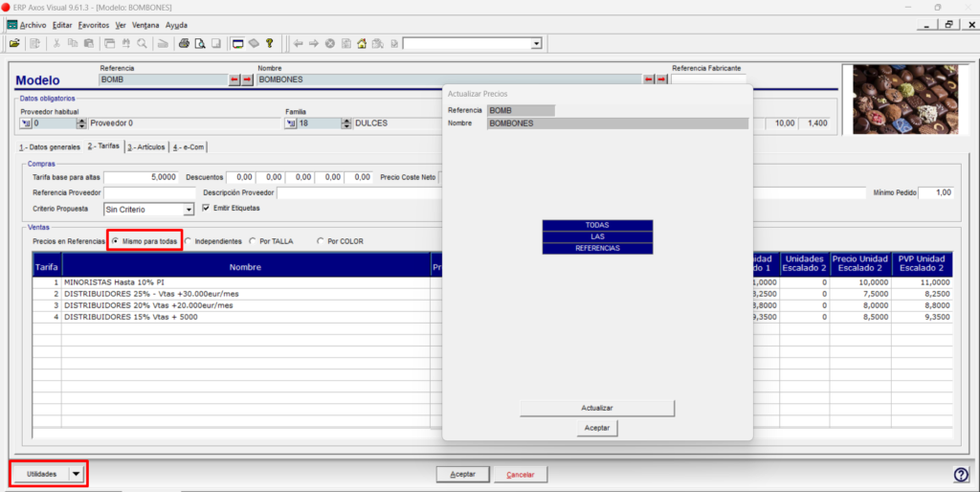The width and height of the screenshot is (980, 492).
Task: Click the round help icon at bottom right
Action: [x=961, y=475]
